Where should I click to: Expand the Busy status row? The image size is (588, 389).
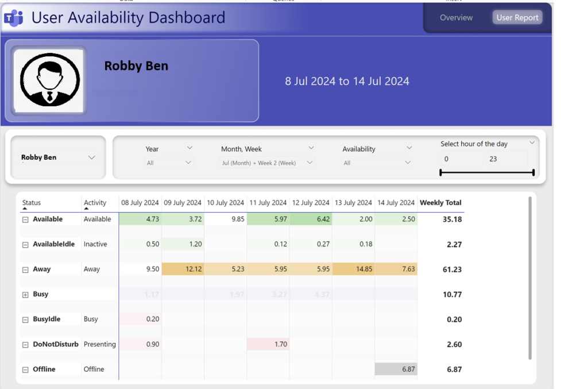pyautogui.click(x=25, y=295)
